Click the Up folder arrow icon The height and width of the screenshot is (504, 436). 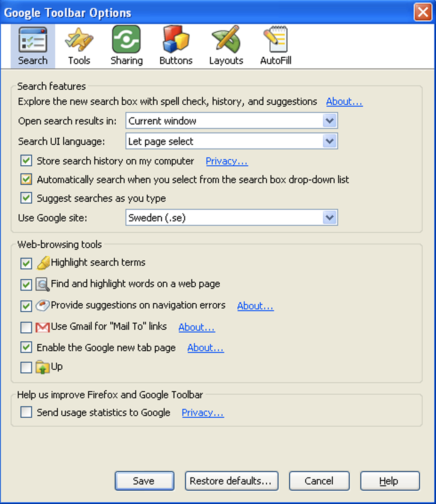pos(42,367)
